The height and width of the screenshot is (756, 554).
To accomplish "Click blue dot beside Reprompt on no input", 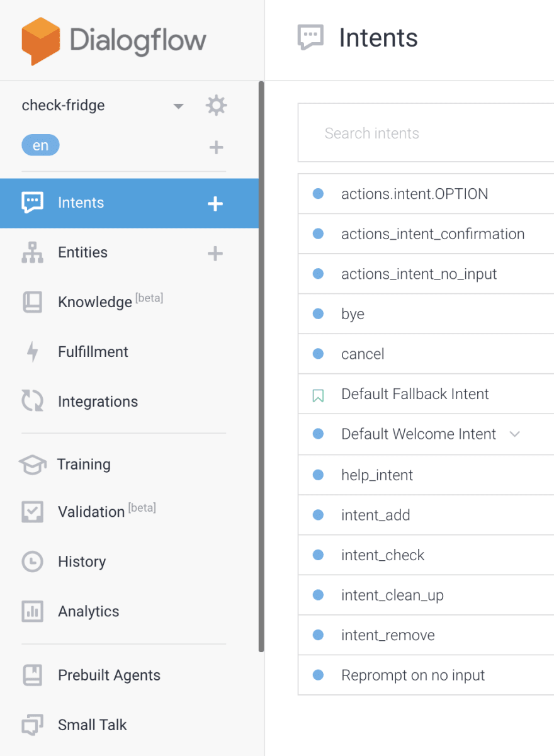I will 318,675.
